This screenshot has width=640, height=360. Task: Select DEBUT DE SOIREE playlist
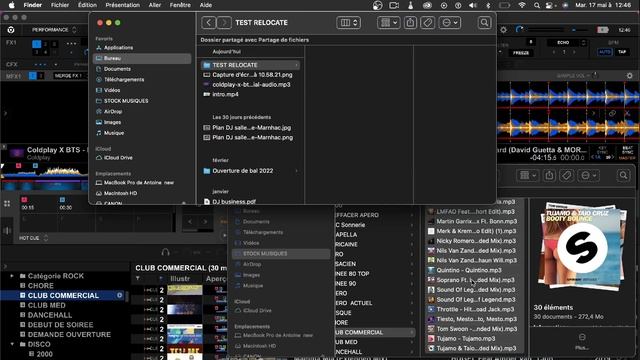point(60,324)
